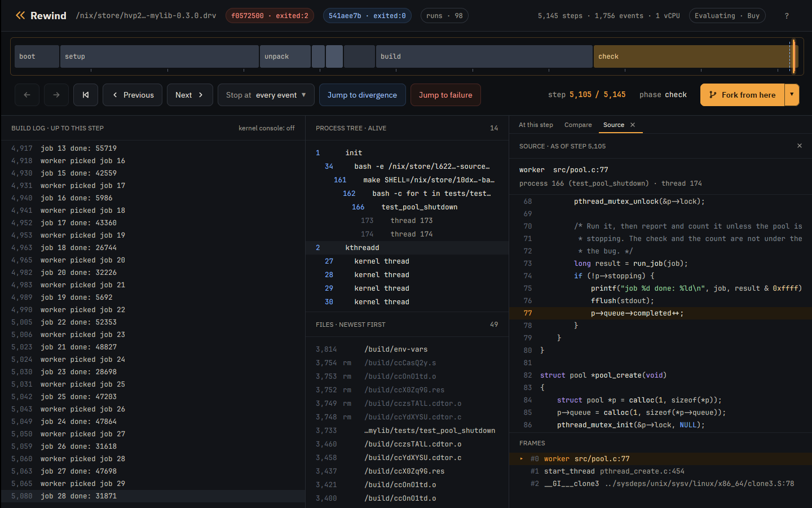The height and width of the screenshot is (508, 812).
Task: Click log line 'job 13 done: 55719'
Action: 153,148
